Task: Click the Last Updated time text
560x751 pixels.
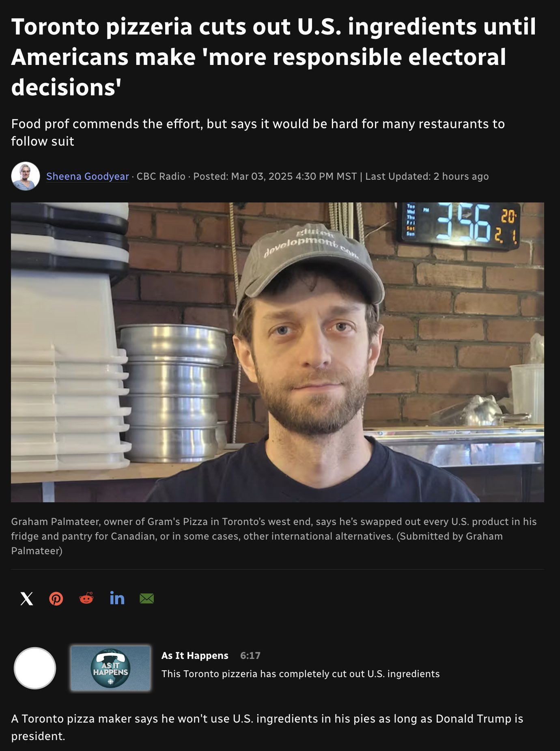Action: 427,176
